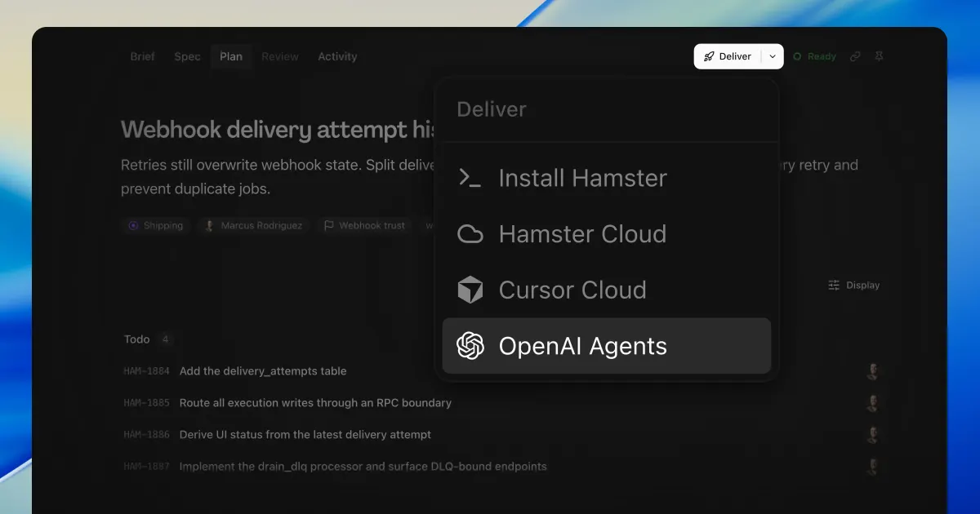Copy link using the chain icon
The width and height of the screenshot is (980, 514).
(x=855, y=56)
